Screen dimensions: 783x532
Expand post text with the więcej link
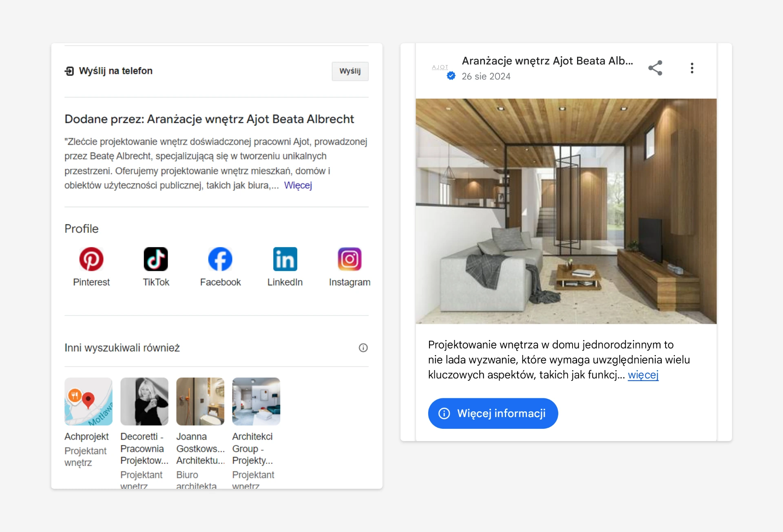[x=643, y=375]
